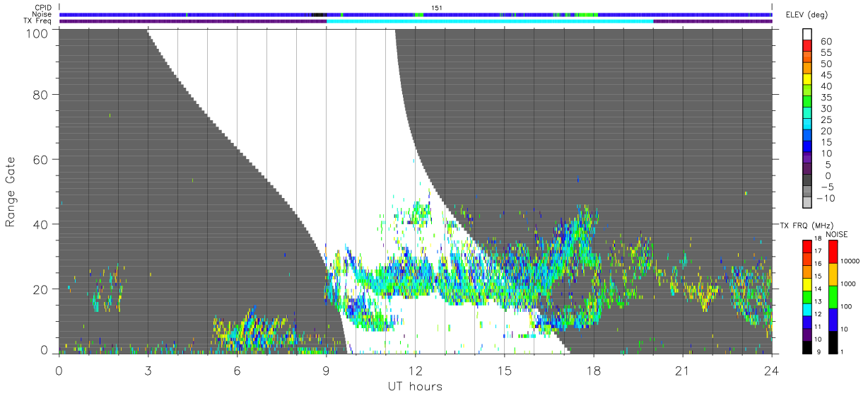Click UT hours tick label 21
Image resolution: width=868 pixels, height=401 pixels.
[682, 371]
